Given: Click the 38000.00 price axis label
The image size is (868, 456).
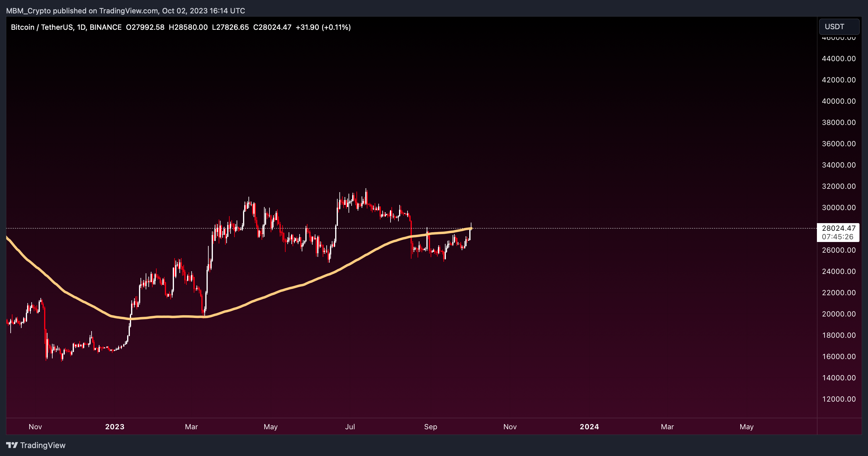Looking at the screenshot, I should tap(839, 122).
